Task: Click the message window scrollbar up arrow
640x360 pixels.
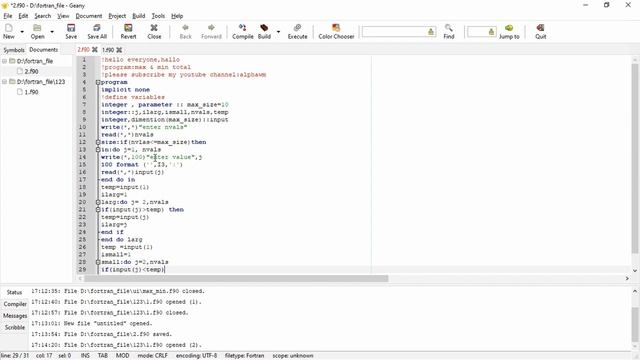Action: pyautogui.click(x=635, y=291)
